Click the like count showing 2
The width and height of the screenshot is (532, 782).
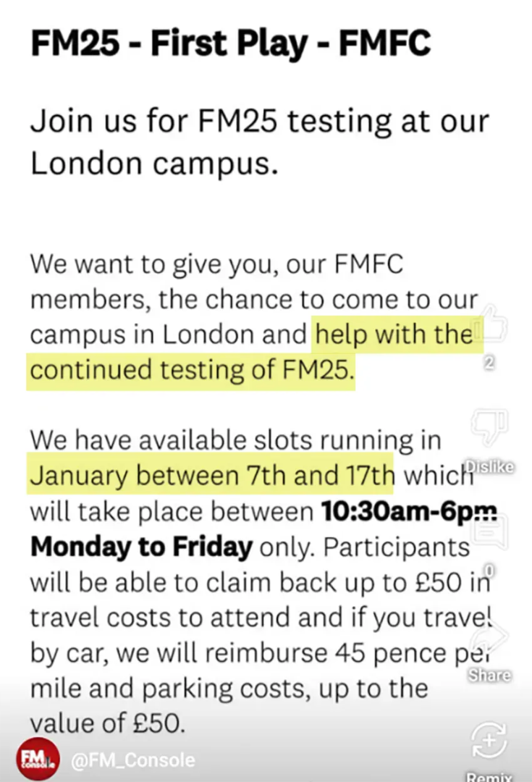click(489, 363)
